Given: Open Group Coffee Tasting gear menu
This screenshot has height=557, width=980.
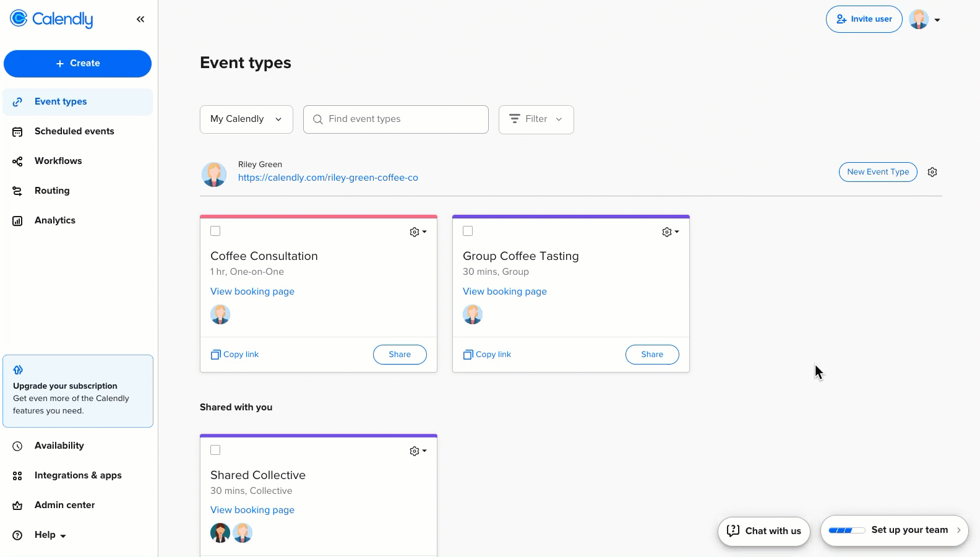Looking at the screenshot, I should click(x=671, y=232).
